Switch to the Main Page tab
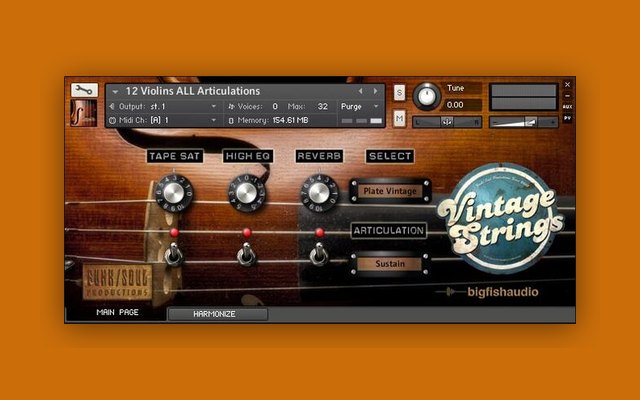640x400 pixels. click(117, 312)
